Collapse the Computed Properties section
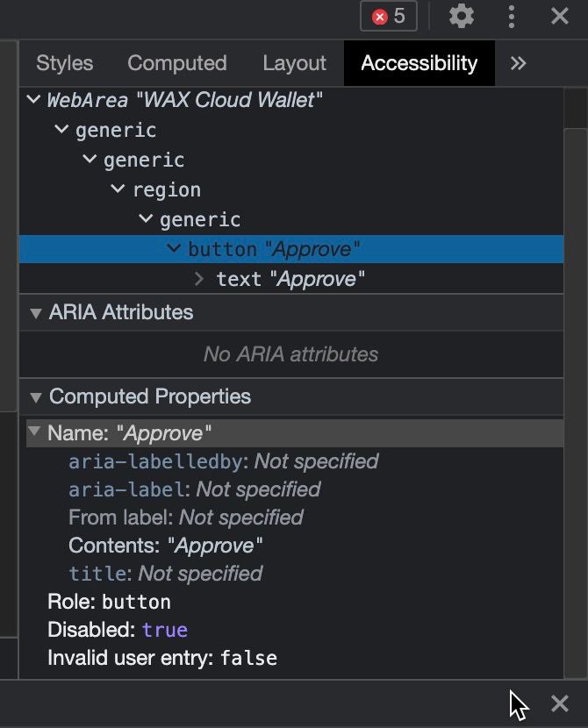 (x=36, y=397)
